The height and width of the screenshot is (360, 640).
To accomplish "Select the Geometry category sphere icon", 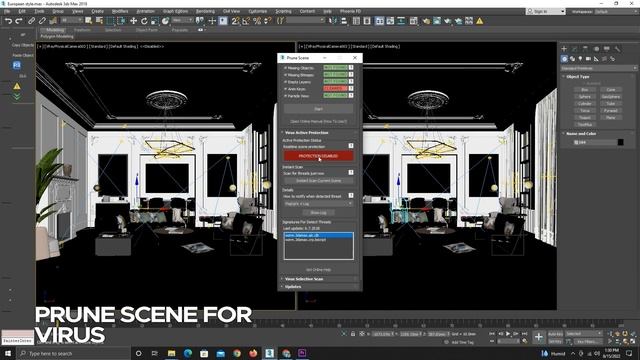I will pyautogui.click(x=564, y=59).
